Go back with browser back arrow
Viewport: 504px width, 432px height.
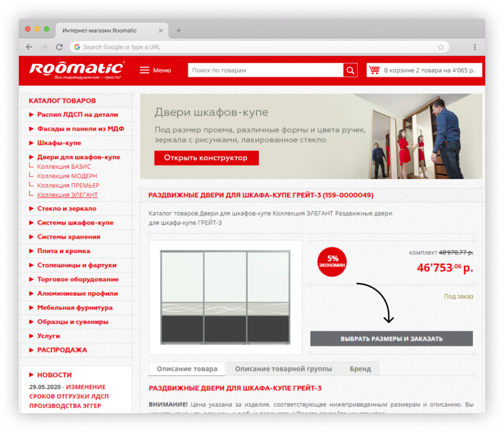tap(29, 47)
